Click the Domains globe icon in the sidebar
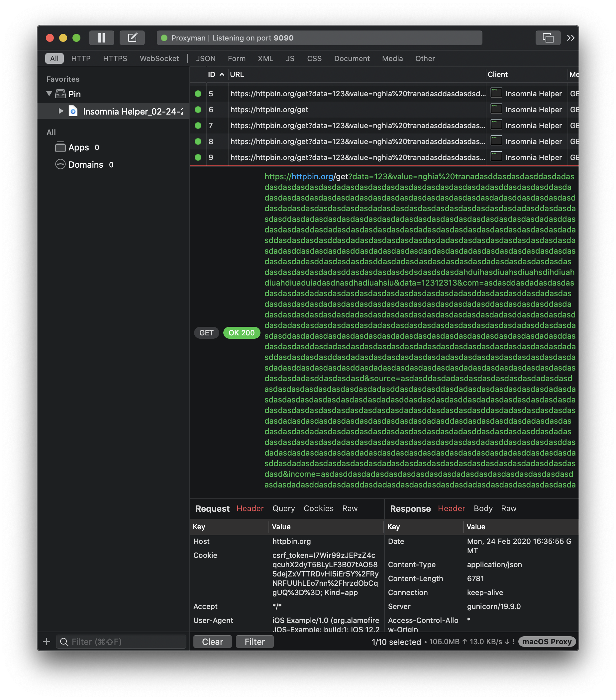The image size is (616, 700). click(60, 164)
